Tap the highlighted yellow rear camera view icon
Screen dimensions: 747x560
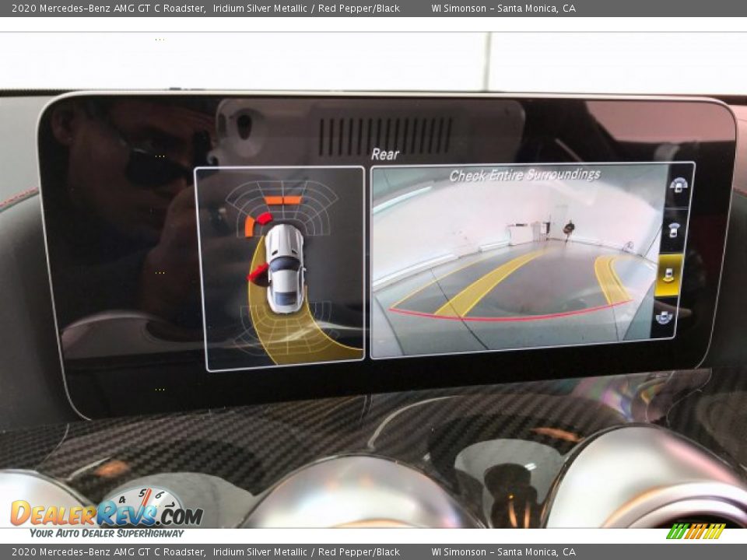pos(669,275)
